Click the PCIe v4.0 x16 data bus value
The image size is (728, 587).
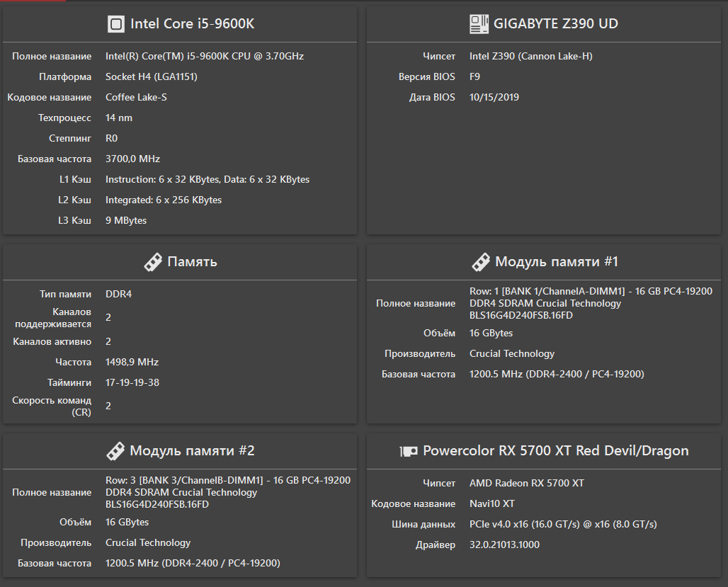click(x=563, y=524)
